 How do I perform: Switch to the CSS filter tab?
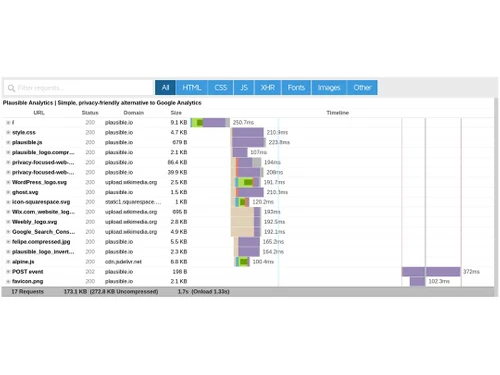pyautogui.click(x=221, y=88)
